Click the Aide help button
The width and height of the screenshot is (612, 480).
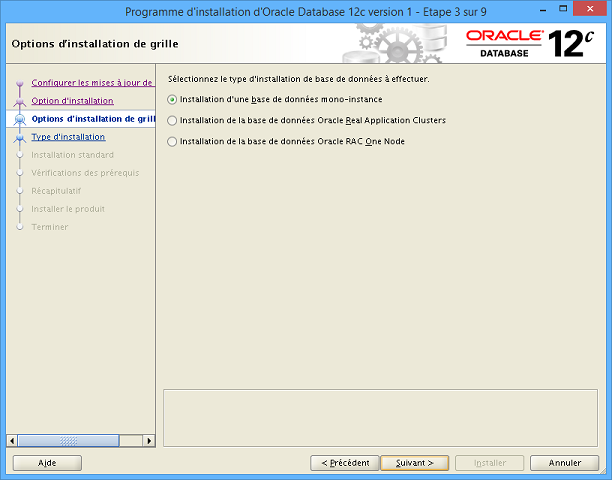[x=47, y=463]
